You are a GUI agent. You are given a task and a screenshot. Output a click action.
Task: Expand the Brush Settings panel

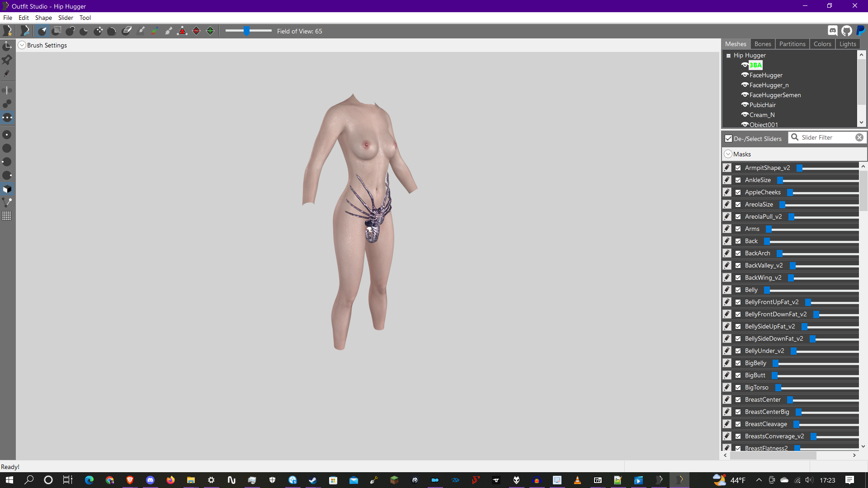(x=22, y=45)
